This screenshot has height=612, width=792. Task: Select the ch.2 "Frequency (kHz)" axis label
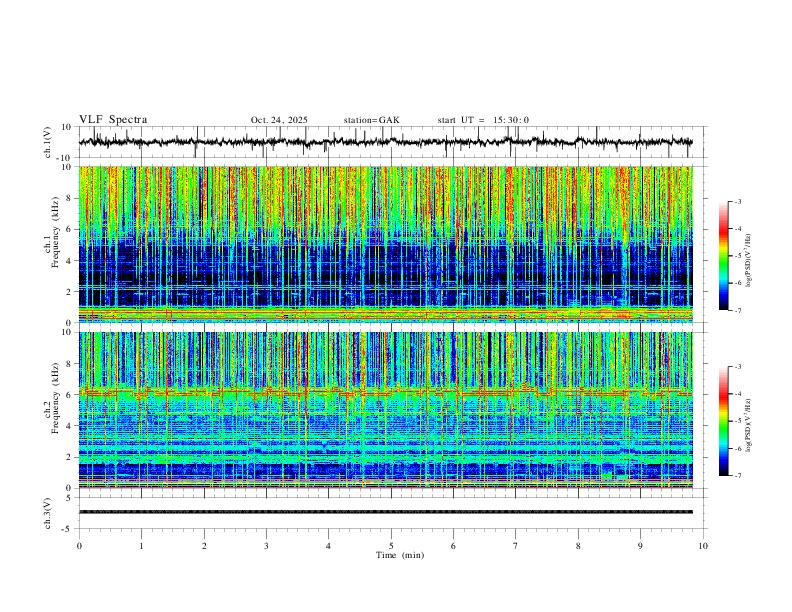click(x=55, y=398)
